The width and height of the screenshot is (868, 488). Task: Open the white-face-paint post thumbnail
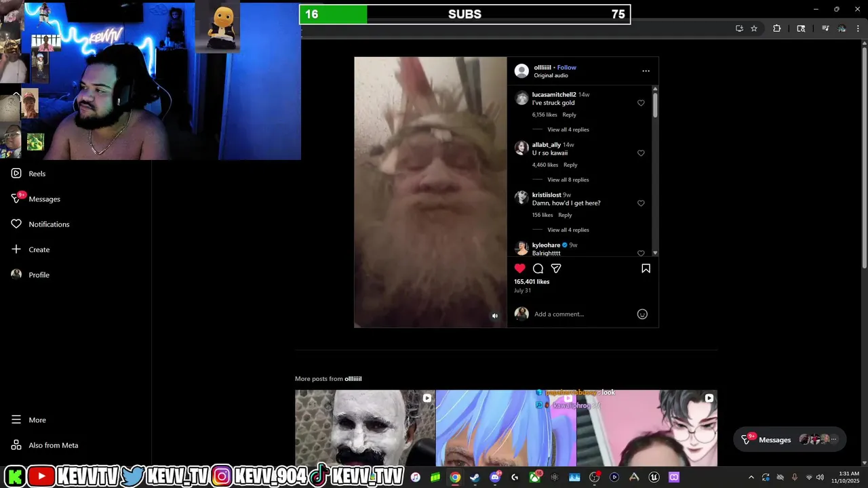pos(365,428)
